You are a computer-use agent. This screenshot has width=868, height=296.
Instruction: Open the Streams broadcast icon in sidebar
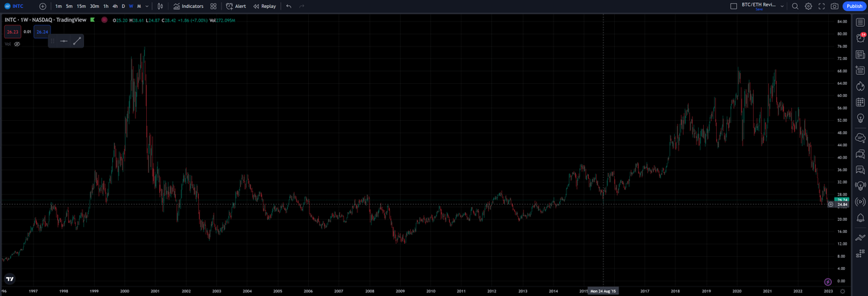point(860,201)
